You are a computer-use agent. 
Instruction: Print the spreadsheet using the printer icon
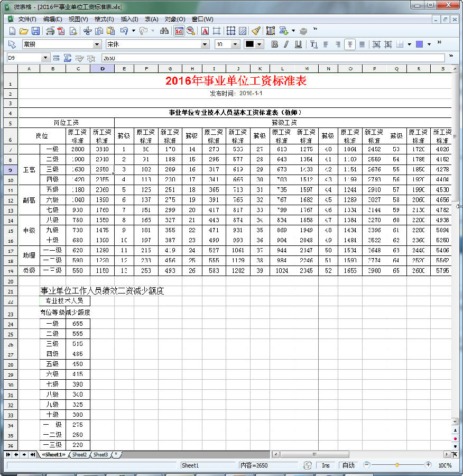click(x=50, y=31)
